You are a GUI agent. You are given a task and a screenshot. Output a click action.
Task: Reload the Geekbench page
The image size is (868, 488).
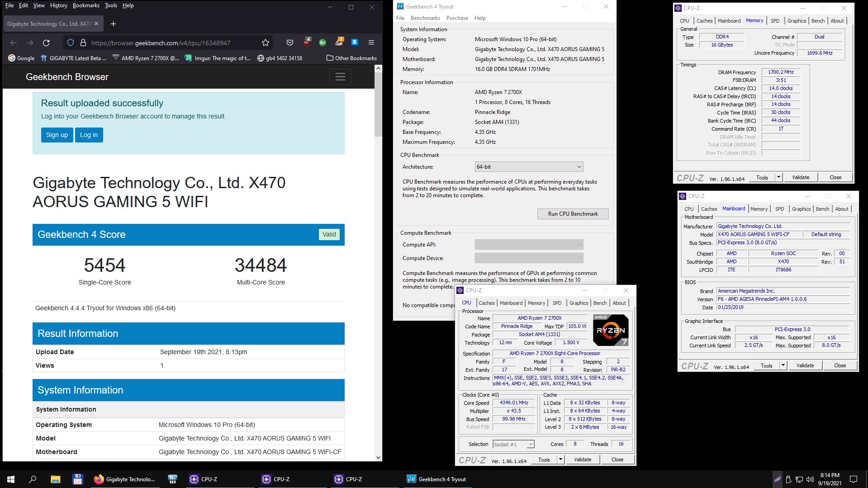click(46, 43)
